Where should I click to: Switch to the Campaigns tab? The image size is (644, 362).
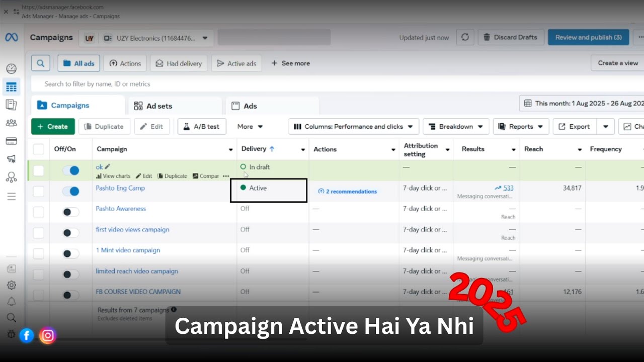click(x=78, y=106)
